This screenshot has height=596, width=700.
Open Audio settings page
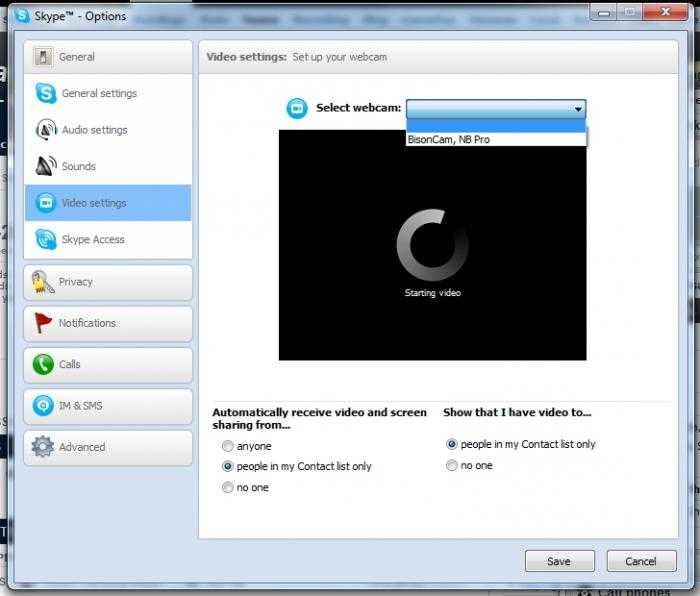click(108, 130)
